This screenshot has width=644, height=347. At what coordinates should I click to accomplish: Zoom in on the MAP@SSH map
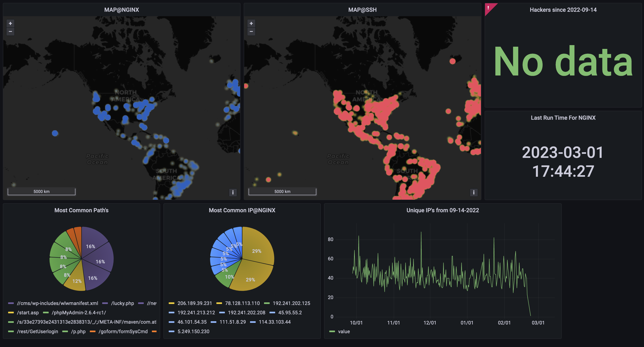251,23
